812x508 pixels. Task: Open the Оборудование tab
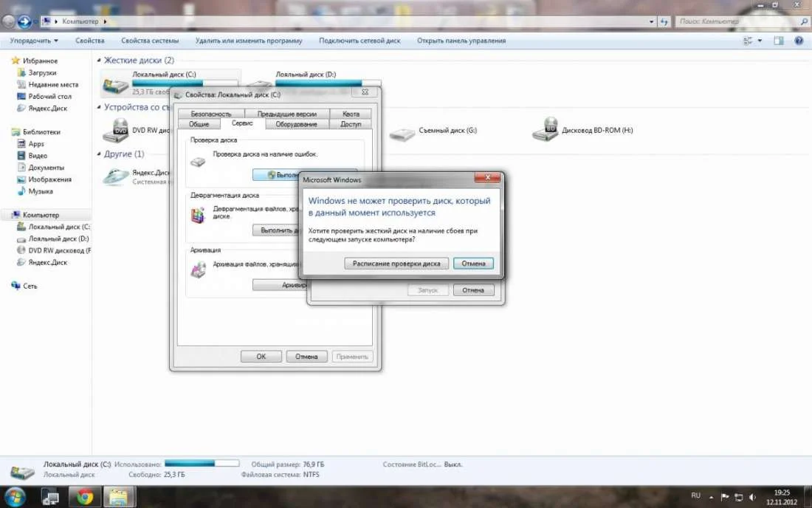coord(296,124)
